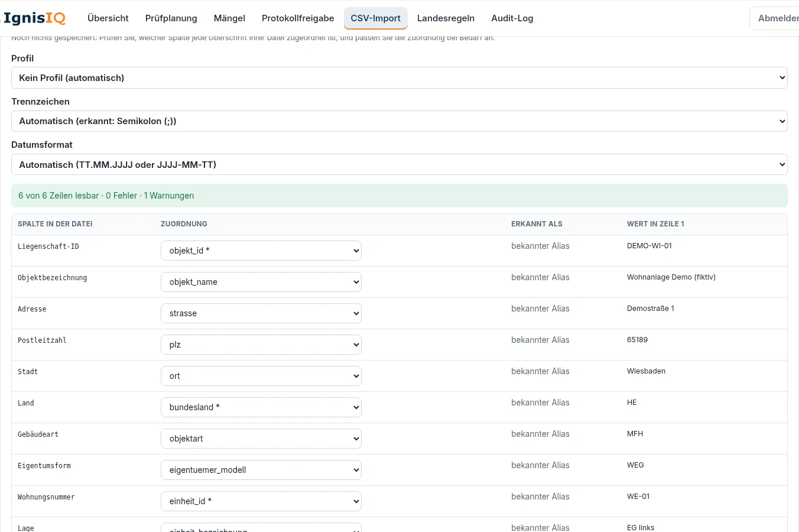The width and height of the screenshot is (799, 532).
Task: Go to Prüfplanung
Action: 171,18
